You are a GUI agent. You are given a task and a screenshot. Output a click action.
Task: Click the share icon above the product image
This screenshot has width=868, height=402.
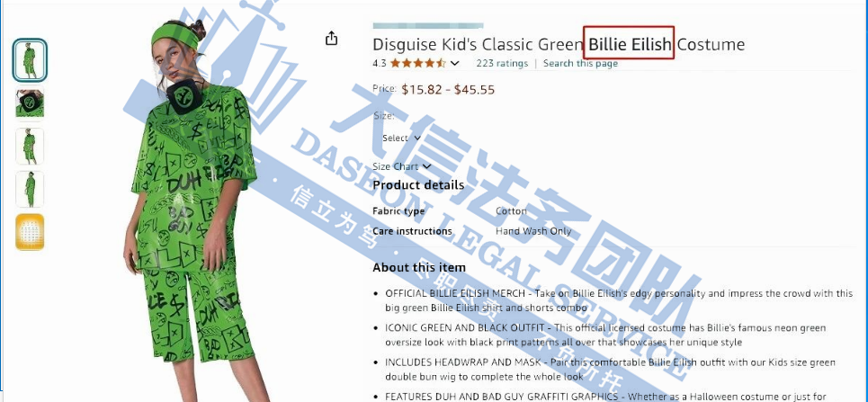coord(331,38)
